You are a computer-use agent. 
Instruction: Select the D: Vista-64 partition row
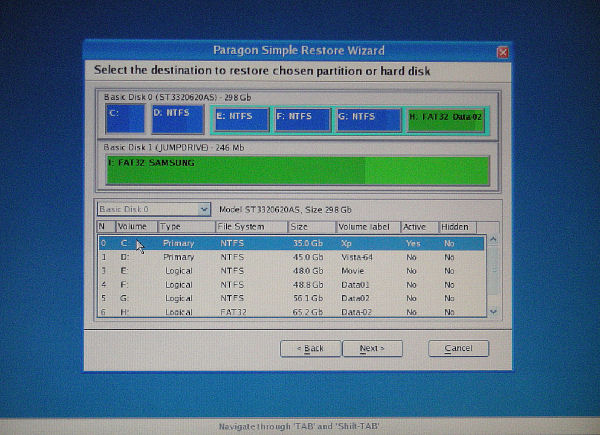(x=290, y=257)
